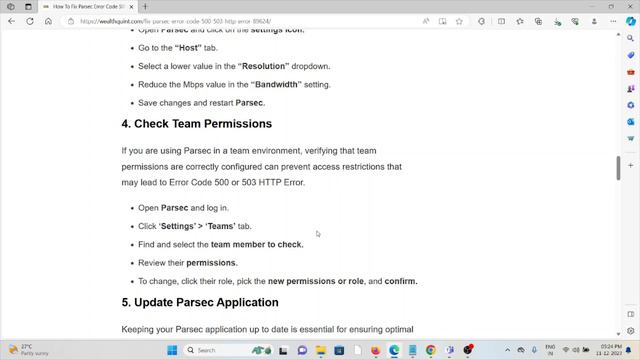Viewport: 640px width, 360px height.
Task: Show hidden system tray icons
Action: pyautogui.click(x=507, y=350)
